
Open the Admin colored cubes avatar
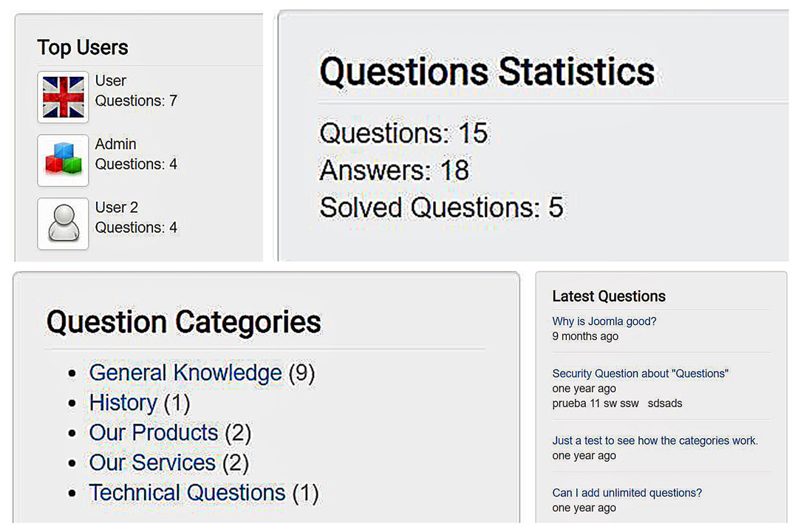tap(63, 160)
